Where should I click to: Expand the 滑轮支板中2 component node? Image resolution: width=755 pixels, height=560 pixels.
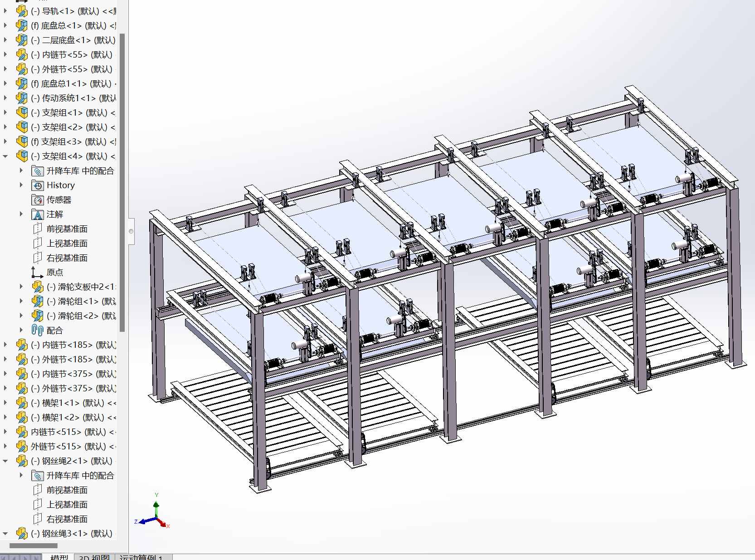[21, 287]
